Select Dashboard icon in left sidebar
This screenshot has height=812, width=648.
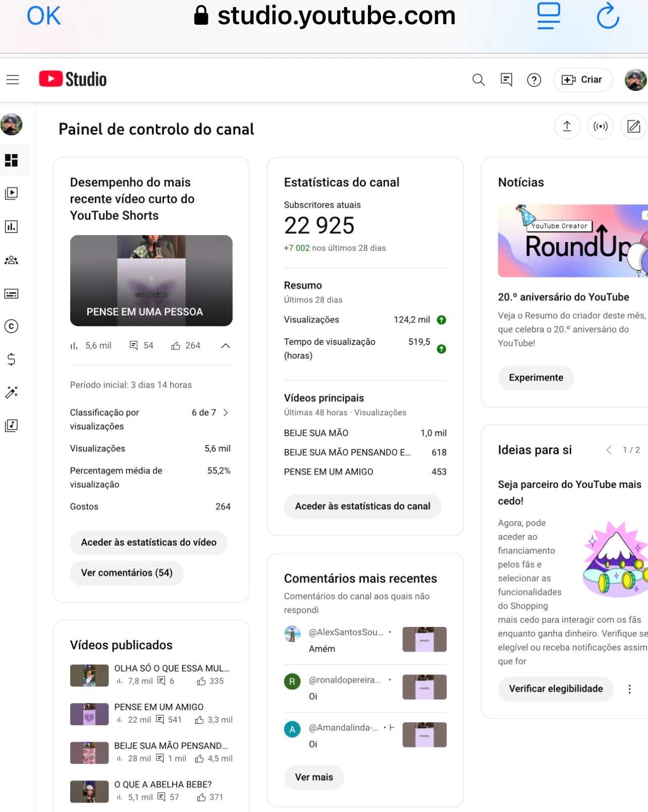[x=12, y=160]
